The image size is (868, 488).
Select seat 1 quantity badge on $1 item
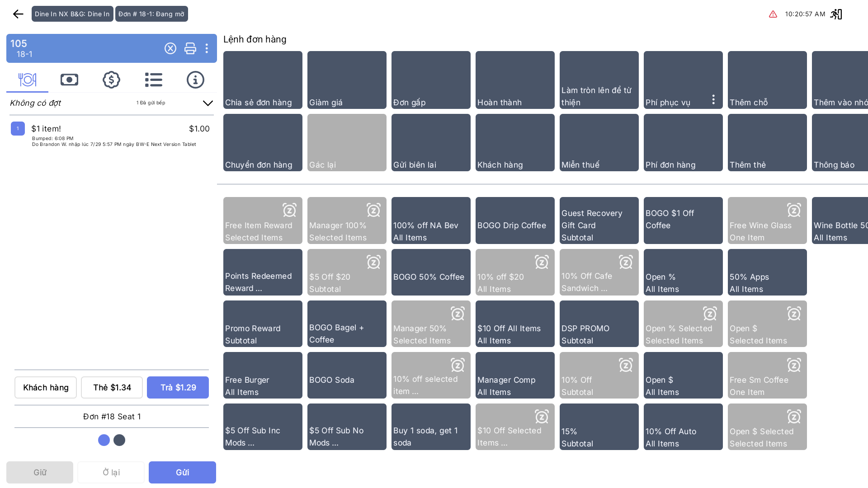click(x=18, y=128)
